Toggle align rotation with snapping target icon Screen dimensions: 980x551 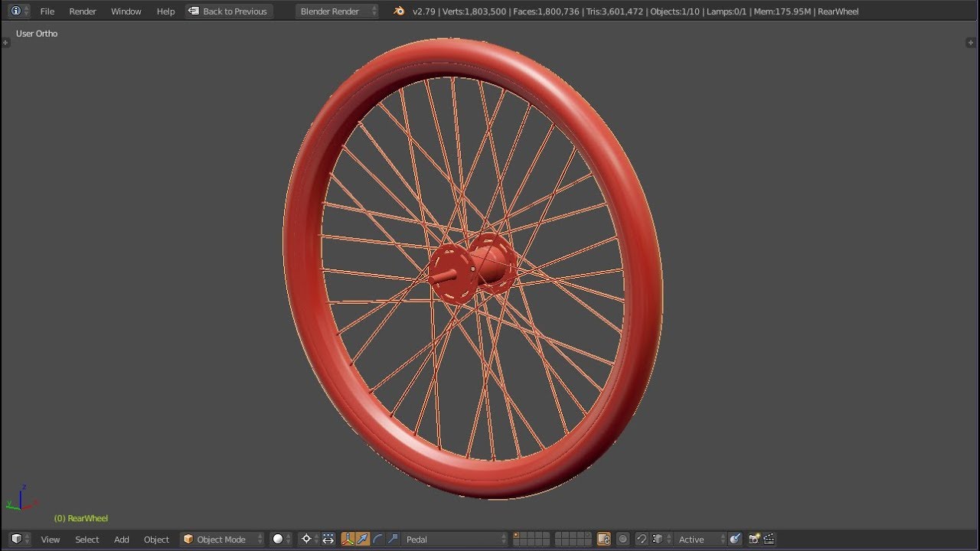click(735, 539)
